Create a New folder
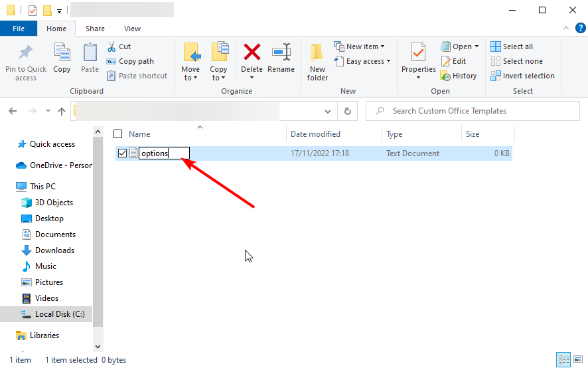This screenshot has width=588, height=368. (317, 62)
